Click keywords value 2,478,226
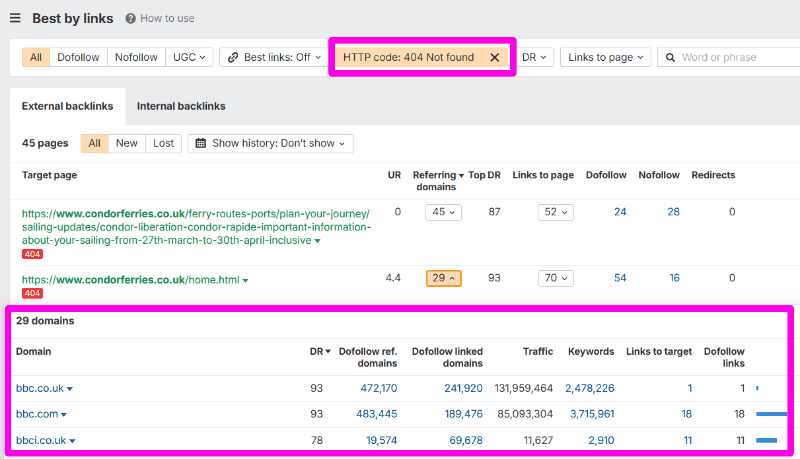Image resolution: width=800 pixels, height=459 pixels. click(590, 388)
